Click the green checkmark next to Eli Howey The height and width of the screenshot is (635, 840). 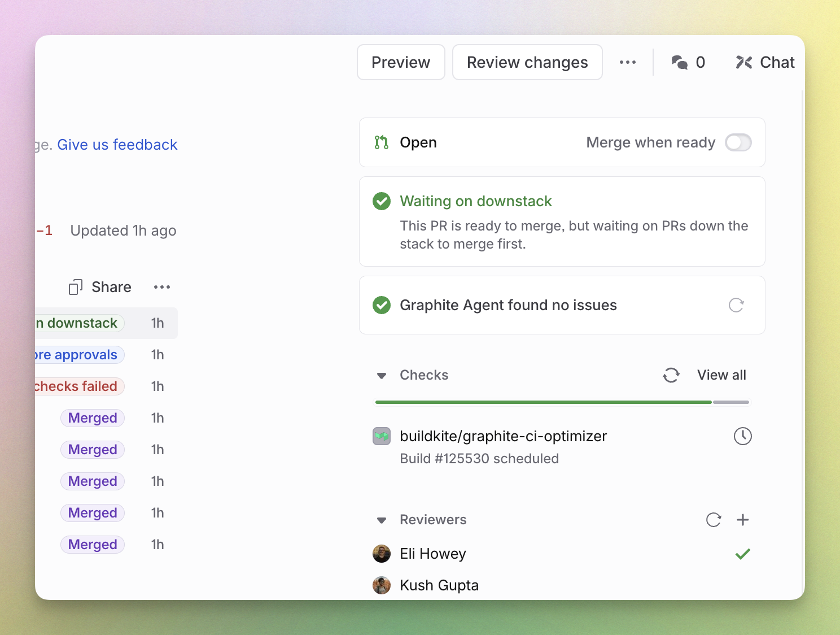click(743, 554)
